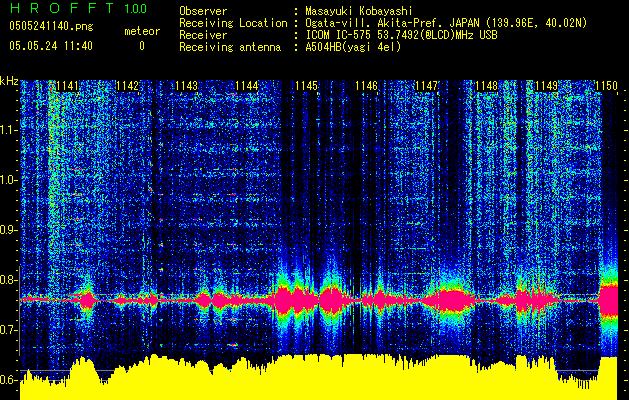
Task: Click the Observer label
Action: (x=203, y=11)
